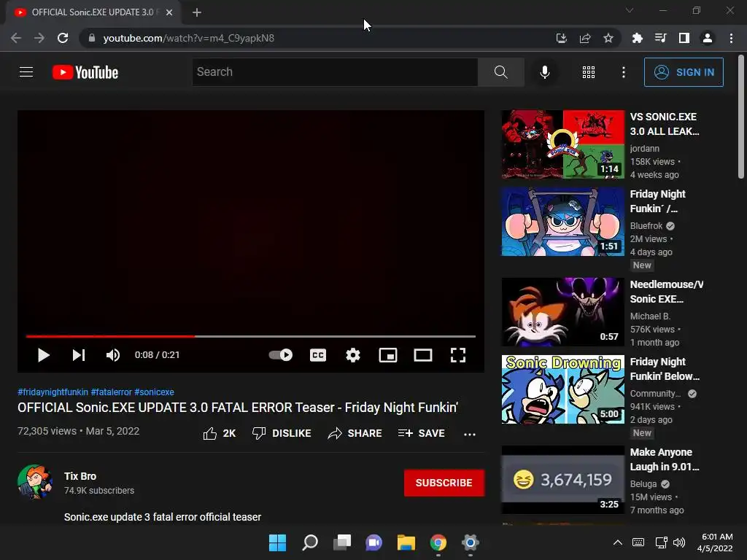Toggle Chrome side panel
This screenshot has height=560, width=747.
684,38
